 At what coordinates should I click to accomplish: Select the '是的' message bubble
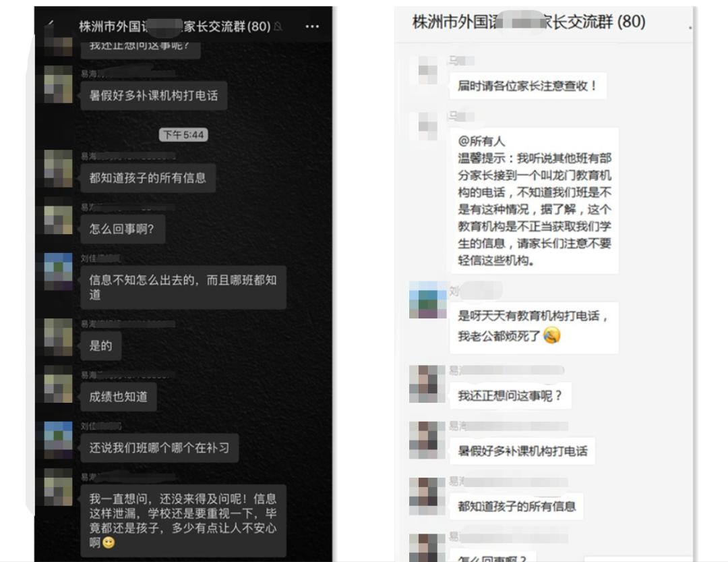pos(100,346)
